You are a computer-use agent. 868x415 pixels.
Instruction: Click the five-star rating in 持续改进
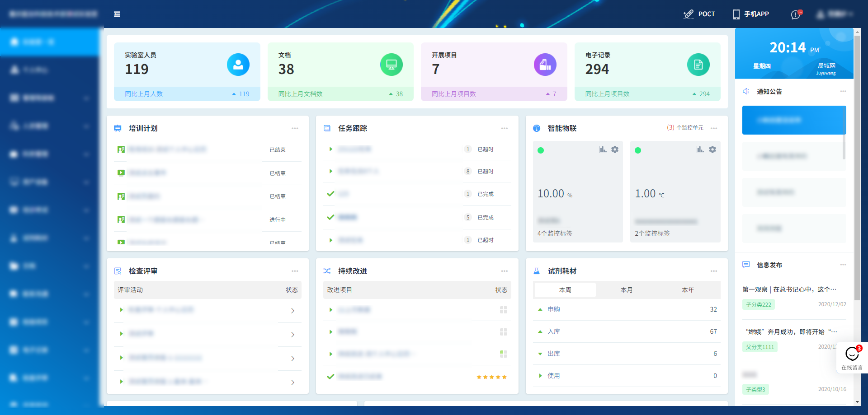pos(491,377)
